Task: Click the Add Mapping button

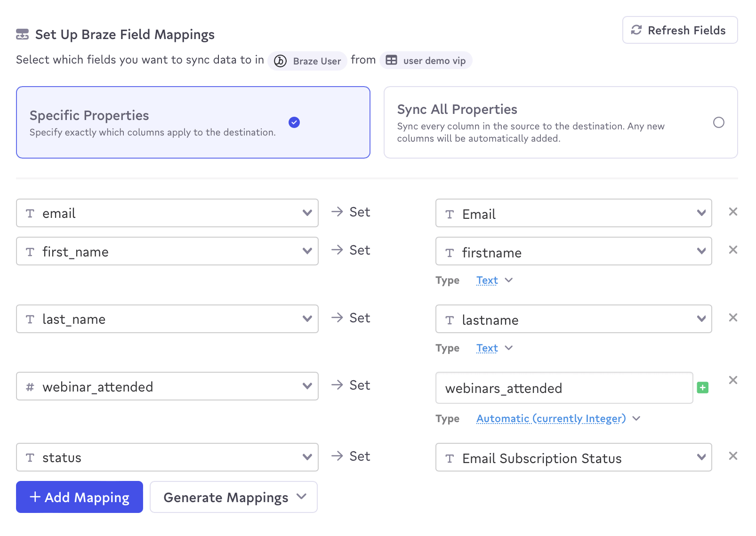Action: pyautogui.click(x=80, y=497)
